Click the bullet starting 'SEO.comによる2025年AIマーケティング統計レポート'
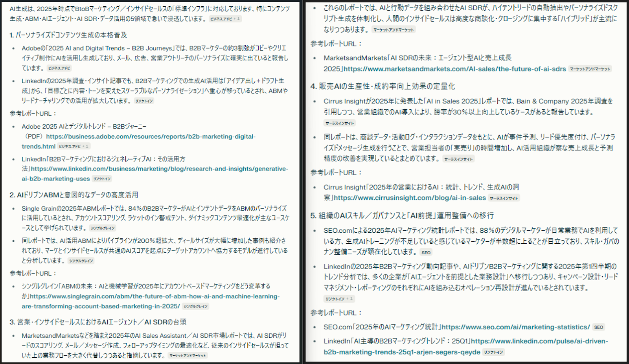629x364 pixels. point(471,241)
